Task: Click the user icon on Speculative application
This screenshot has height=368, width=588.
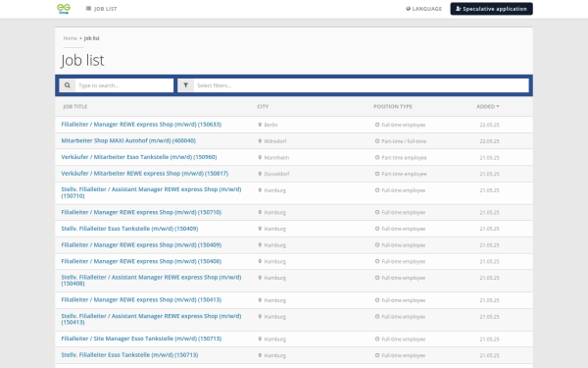Action: (x=459, y=9)
